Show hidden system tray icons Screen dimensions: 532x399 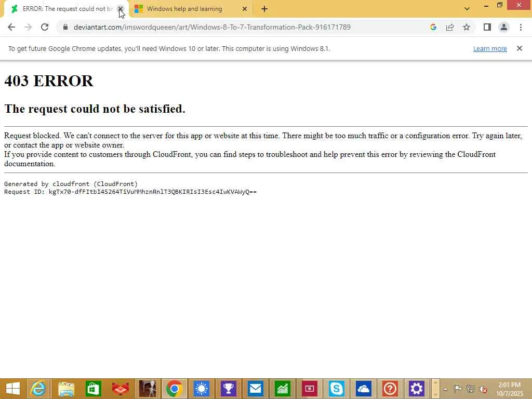pos(446,389)
